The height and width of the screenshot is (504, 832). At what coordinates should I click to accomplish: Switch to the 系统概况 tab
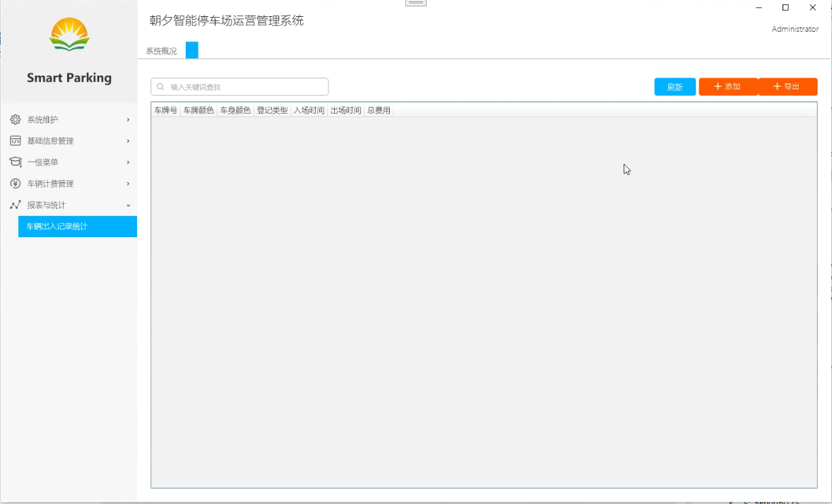161,51
